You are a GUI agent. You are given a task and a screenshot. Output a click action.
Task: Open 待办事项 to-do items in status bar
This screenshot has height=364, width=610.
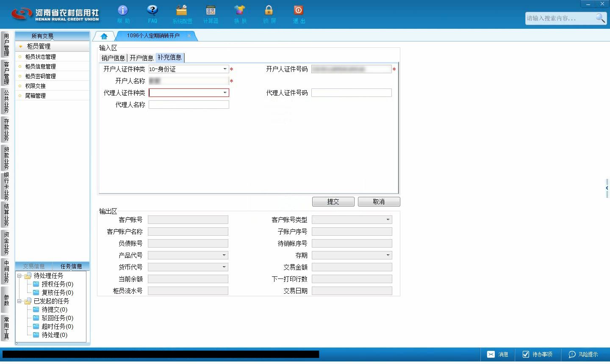pos(537,354)
